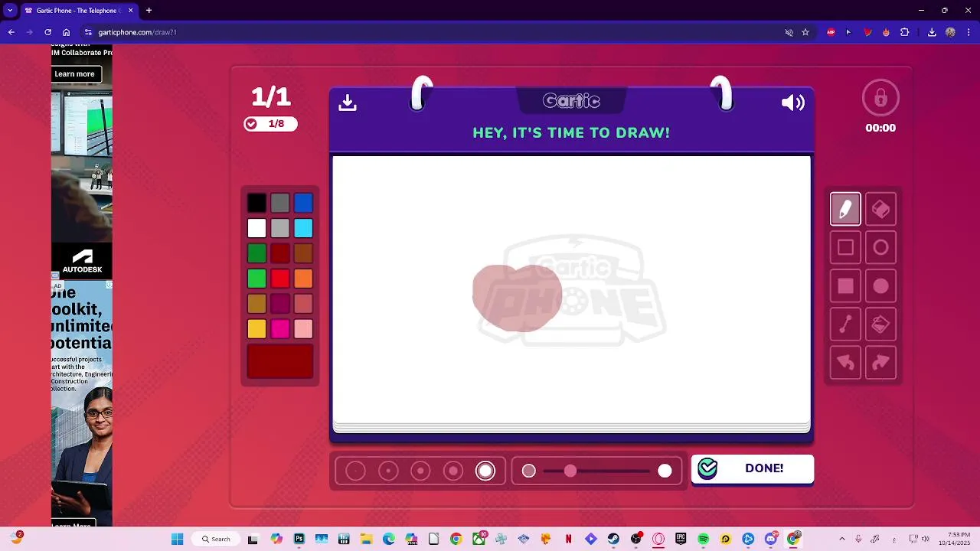Open Chrome downloads from the toolbar
This screenshot has height=551, width=980.
[x=932, y=32]
